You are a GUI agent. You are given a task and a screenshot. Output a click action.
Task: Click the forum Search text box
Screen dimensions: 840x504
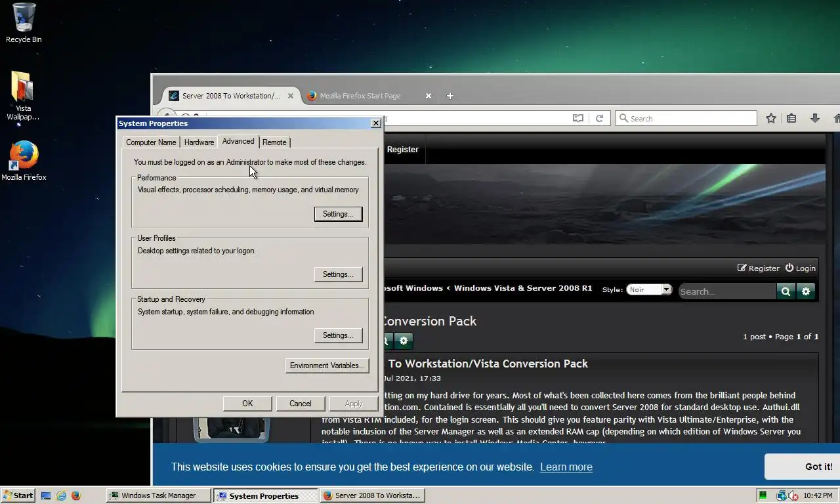(x=727, y=291)
